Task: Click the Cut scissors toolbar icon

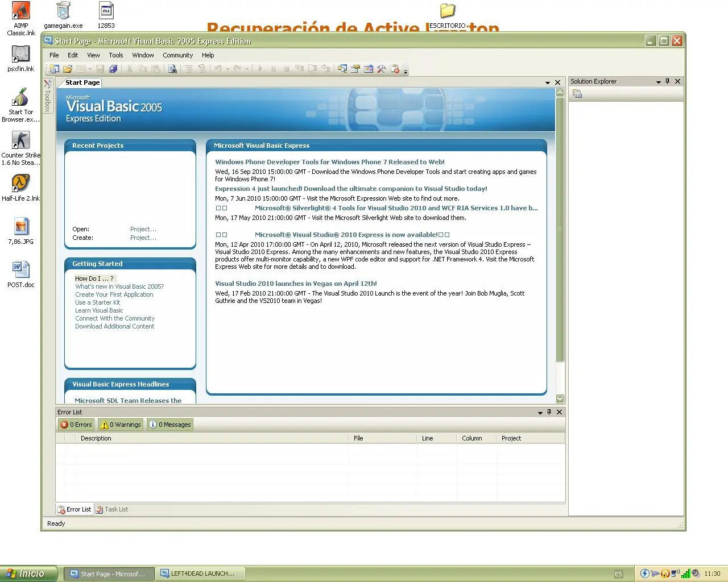Action: pyautogui.click(x=129, y=69)
